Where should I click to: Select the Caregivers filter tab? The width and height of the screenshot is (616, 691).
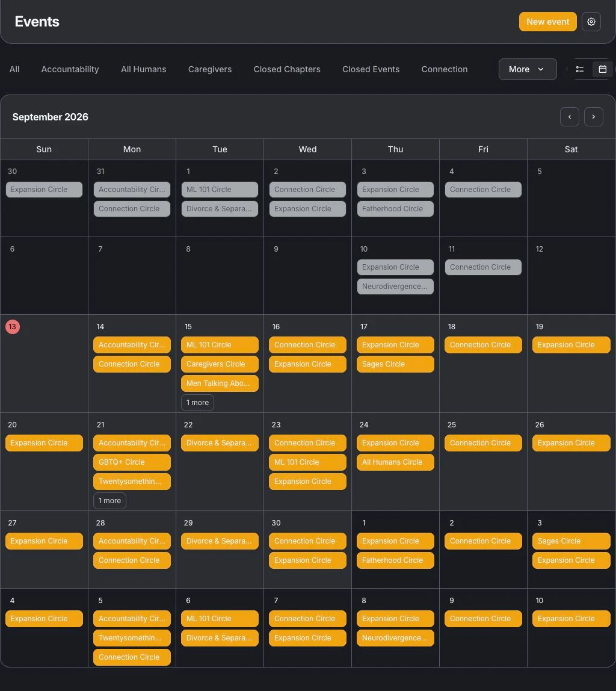pyautogui.click(x=209, y=69)
